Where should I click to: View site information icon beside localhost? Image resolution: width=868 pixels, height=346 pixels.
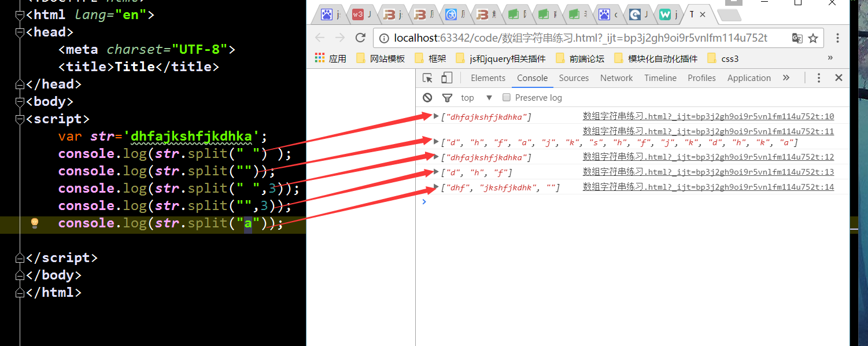point(384,38)
